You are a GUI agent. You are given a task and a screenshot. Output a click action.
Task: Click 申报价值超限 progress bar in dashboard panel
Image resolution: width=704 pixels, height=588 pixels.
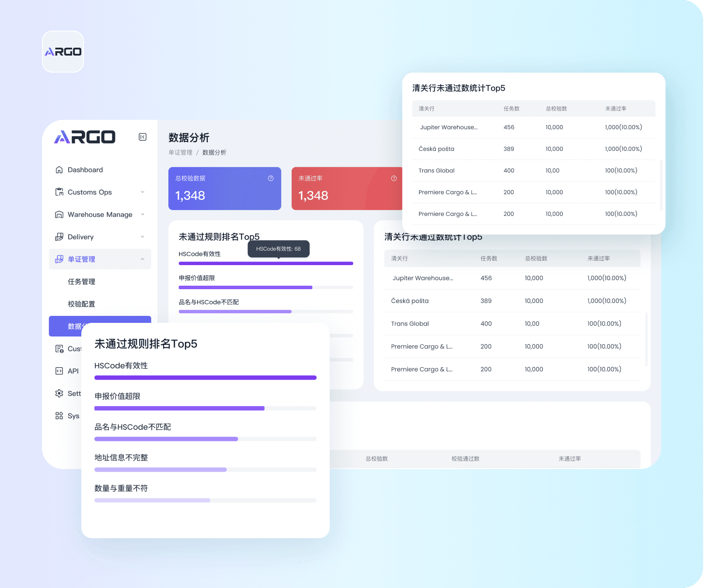[x=266, y=287]
